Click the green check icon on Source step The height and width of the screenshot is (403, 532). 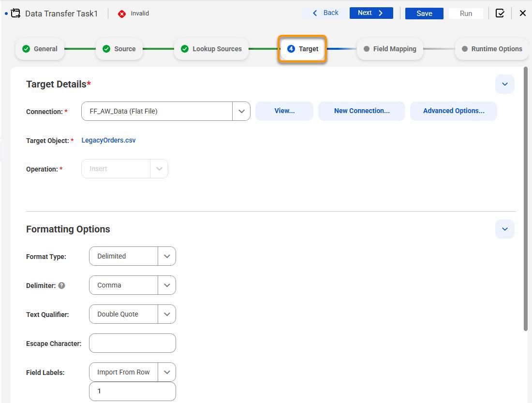106,49
